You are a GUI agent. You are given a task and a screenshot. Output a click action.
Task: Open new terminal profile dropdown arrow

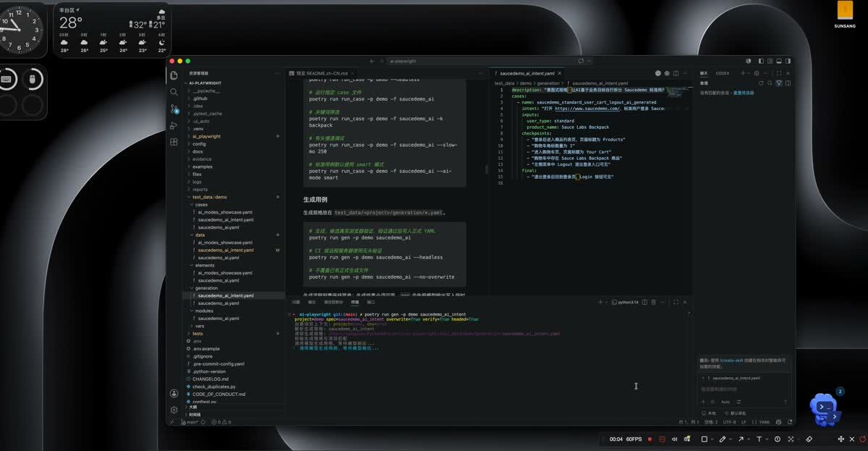pyautogui.click(x=606, y=302)
